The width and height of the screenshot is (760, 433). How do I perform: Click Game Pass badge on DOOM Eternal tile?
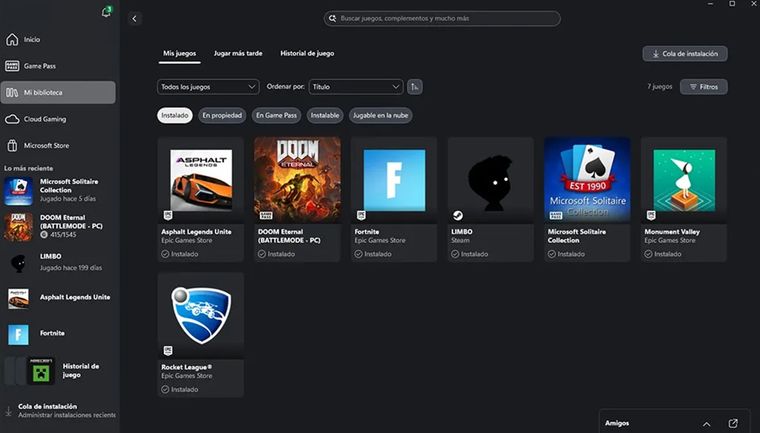point(266,215)
